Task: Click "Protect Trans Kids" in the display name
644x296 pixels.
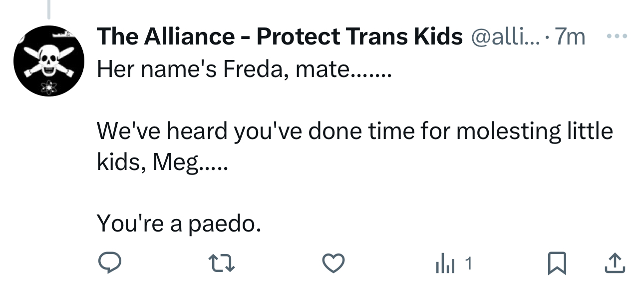Action: click(359, 36)
